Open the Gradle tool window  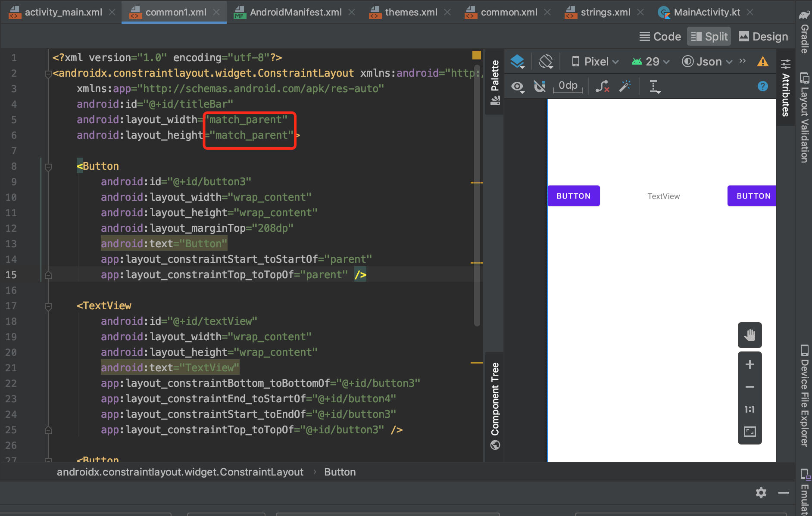click(x=804, y=32)
